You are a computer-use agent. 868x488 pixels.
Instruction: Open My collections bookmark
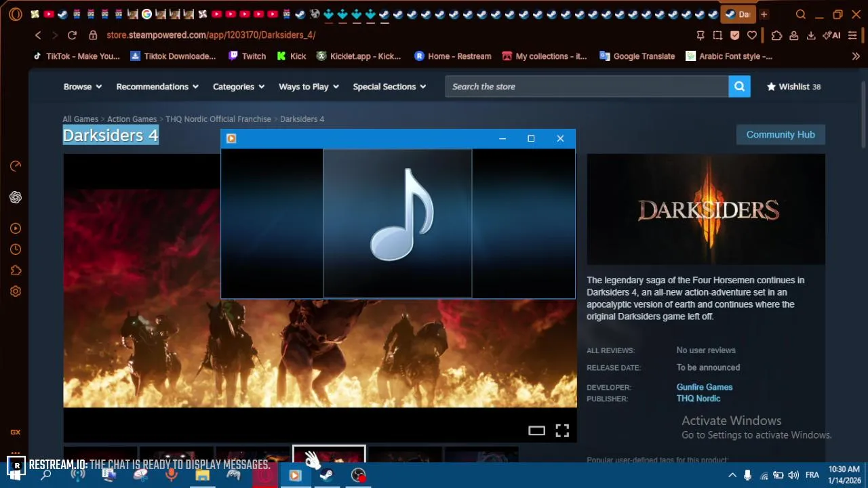(545, 56)
